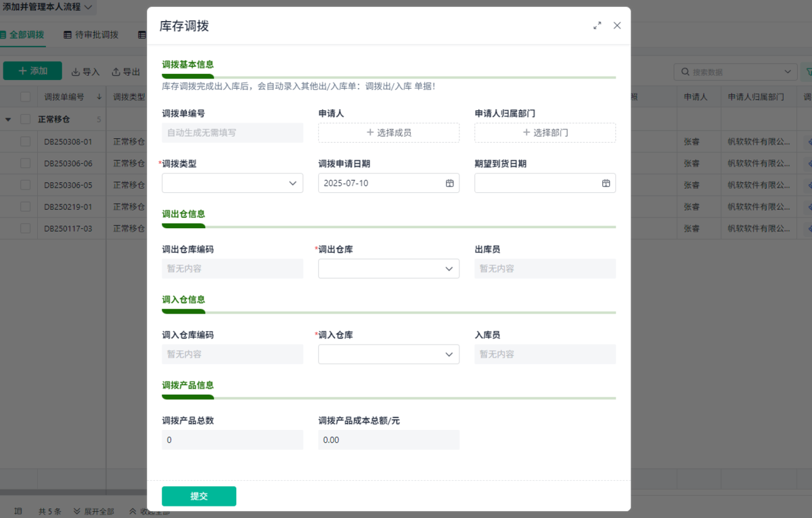Close the 库存调拨 dialog

coord(617,26)
